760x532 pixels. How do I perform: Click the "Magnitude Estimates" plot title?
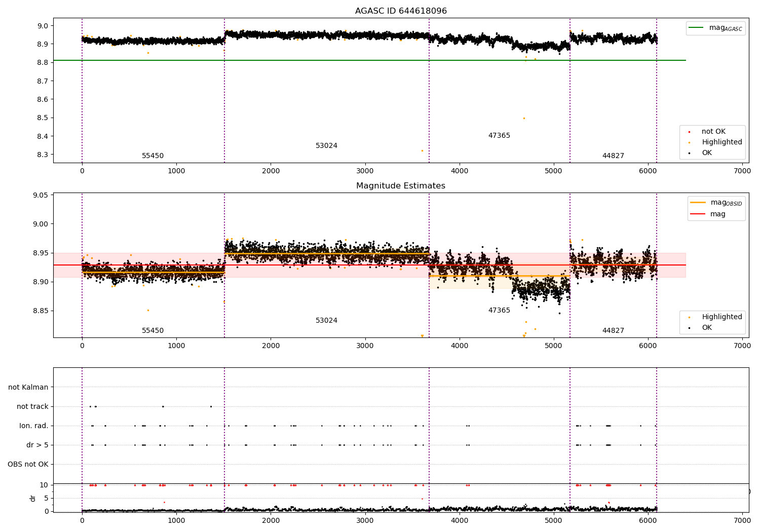pyautogui.click(x=401, y=186)
